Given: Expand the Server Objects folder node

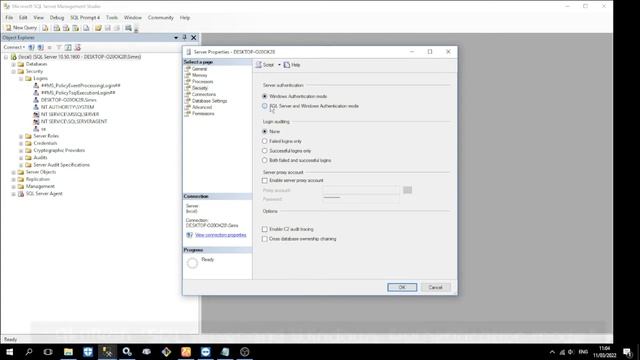Looking at the screenshot, I should 13,172.
